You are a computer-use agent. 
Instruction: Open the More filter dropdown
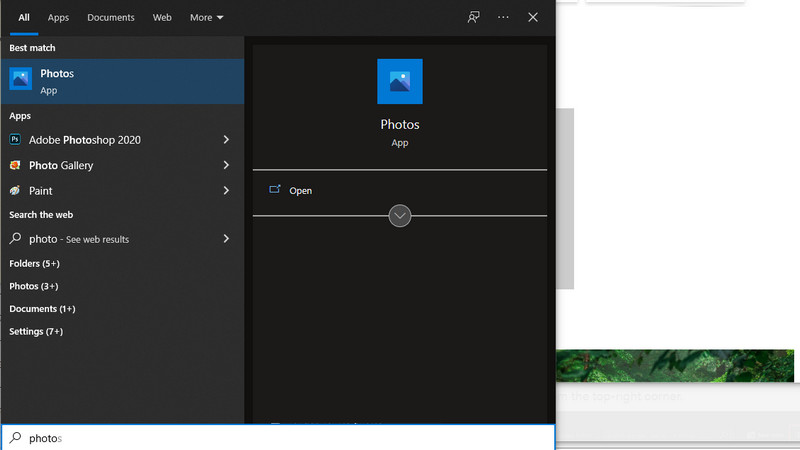click(206, 17)
